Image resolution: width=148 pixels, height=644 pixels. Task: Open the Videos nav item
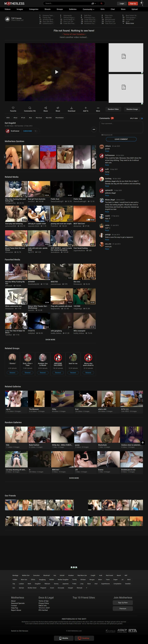click(x=7, y=9)
